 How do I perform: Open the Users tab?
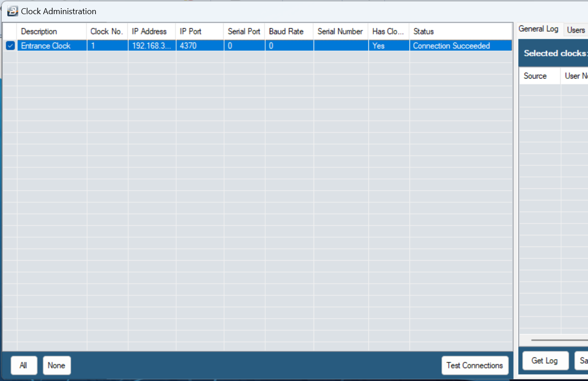click(x=576, y=30)
